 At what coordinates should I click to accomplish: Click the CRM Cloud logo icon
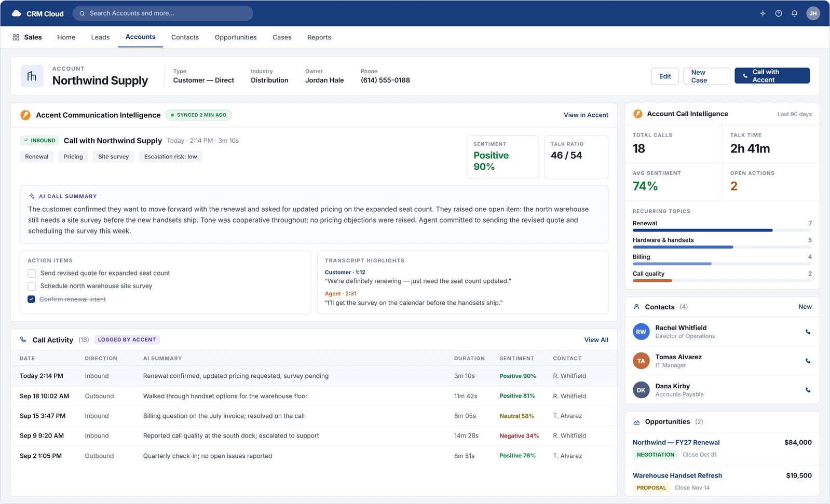(16, 13)
